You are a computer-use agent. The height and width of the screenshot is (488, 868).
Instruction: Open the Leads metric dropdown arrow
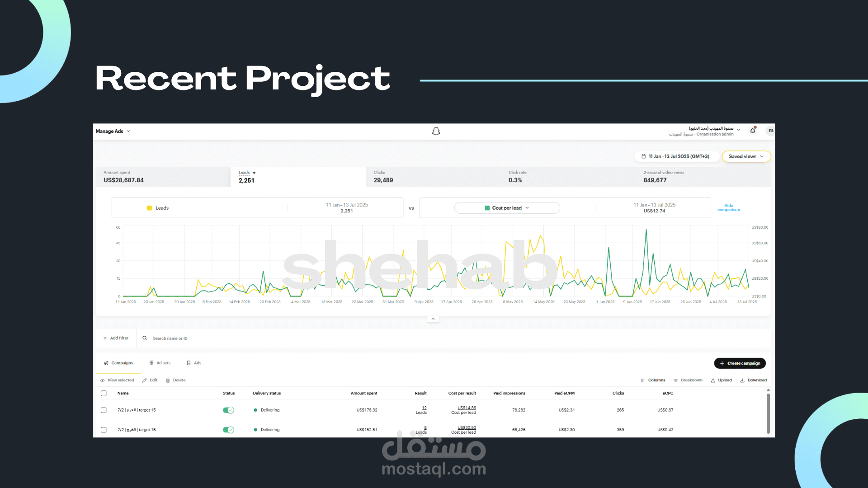pos(254,173)
